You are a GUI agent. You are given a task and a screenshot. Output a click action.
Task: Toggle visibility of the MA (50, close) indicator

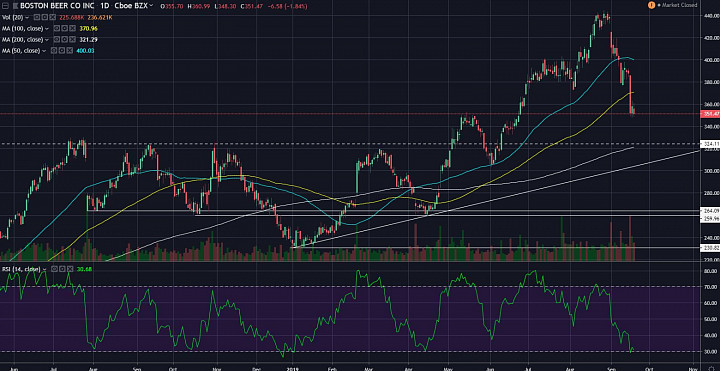54,51
